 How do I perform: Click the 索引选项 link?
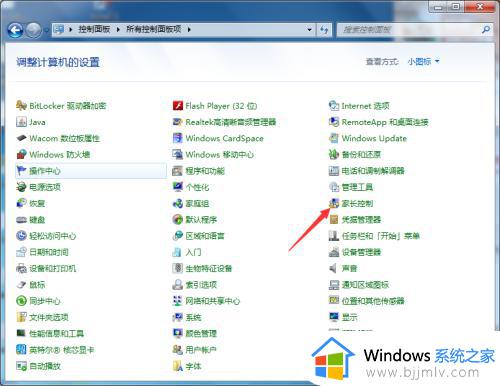click(x=201, y=285)
